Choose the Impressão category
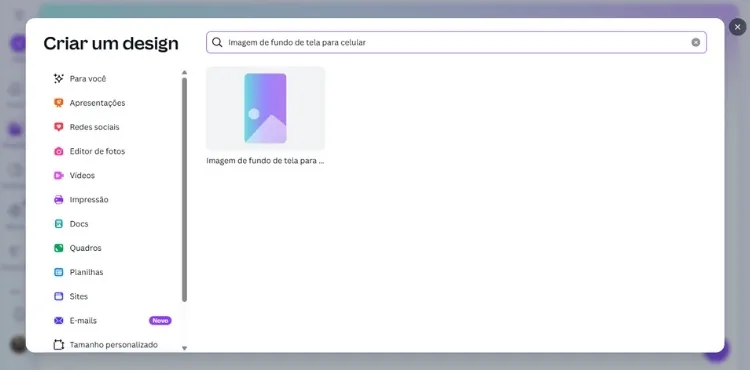 [89, 199]
